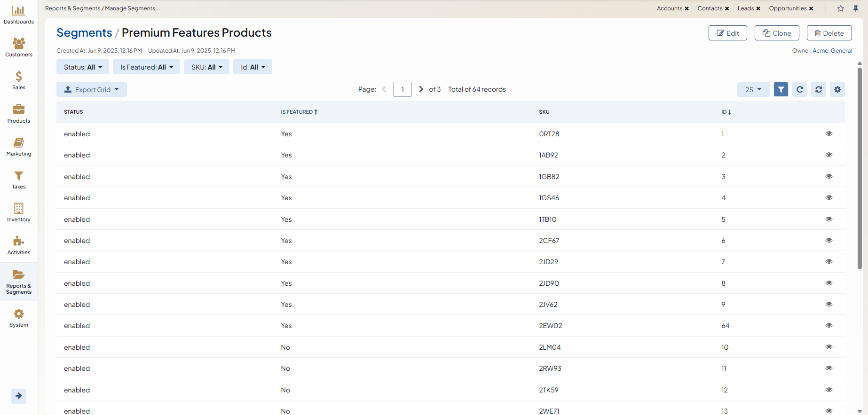Open the Accounts pinned tab
This screenshot has height=415, width=868.
(669, 8)
